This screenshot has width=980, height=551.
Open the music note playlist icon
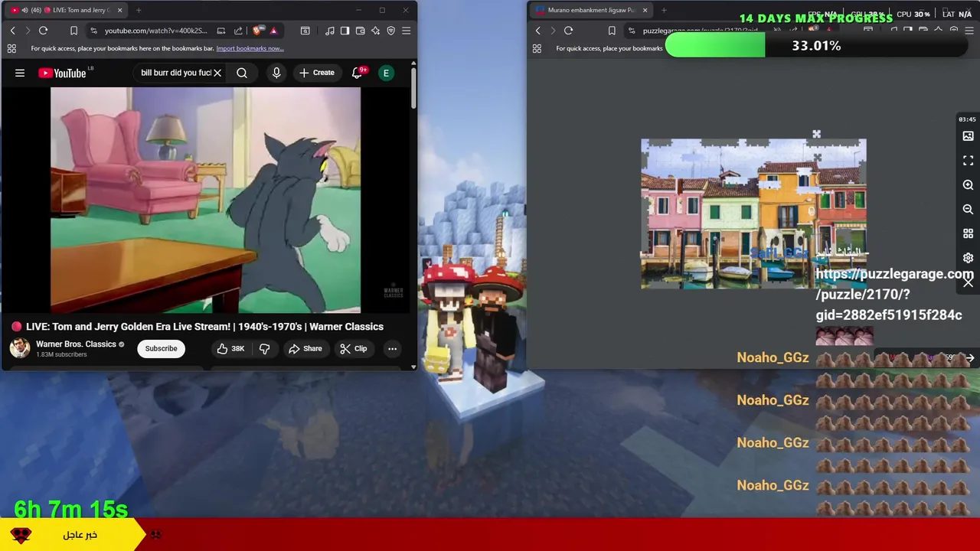tap(329, 31)
